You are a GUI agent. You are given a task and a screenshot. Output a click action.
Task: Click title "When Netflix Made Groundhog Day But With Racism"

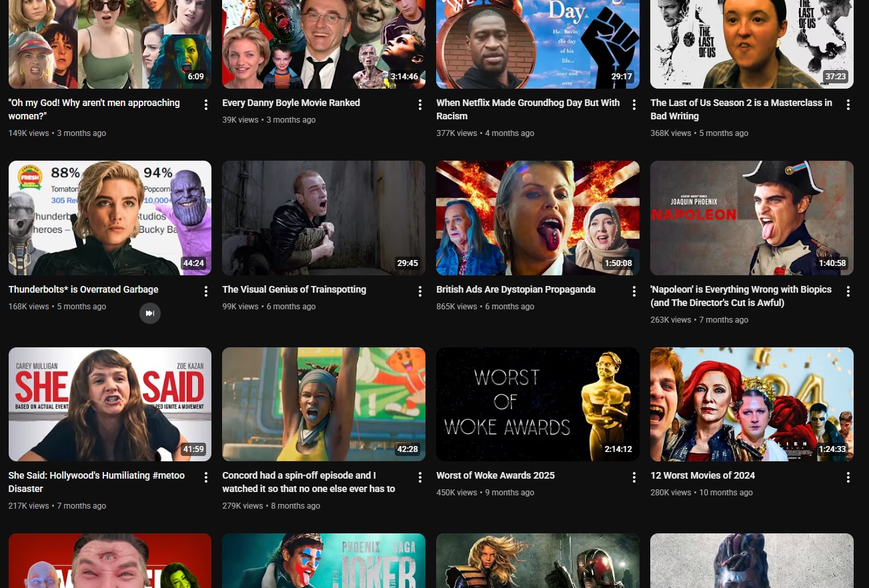click(x=528, y=109)
